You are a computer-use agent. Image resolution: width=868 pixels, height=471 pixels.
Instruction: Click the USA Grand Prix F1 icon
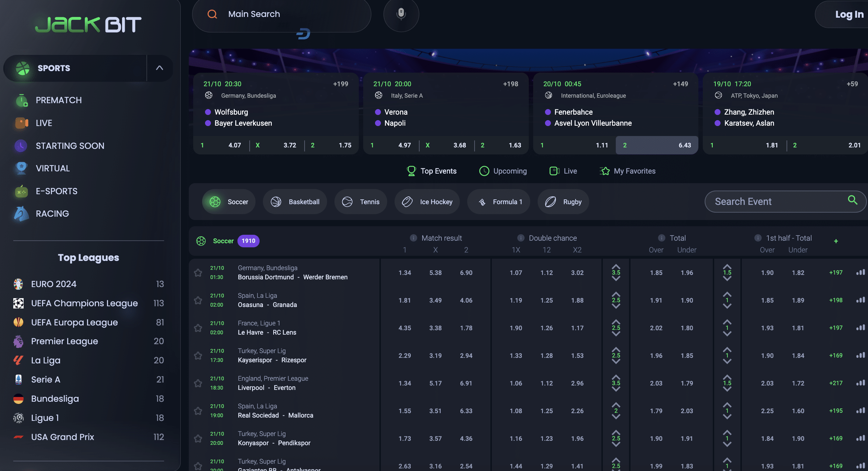tap(18, 437)
